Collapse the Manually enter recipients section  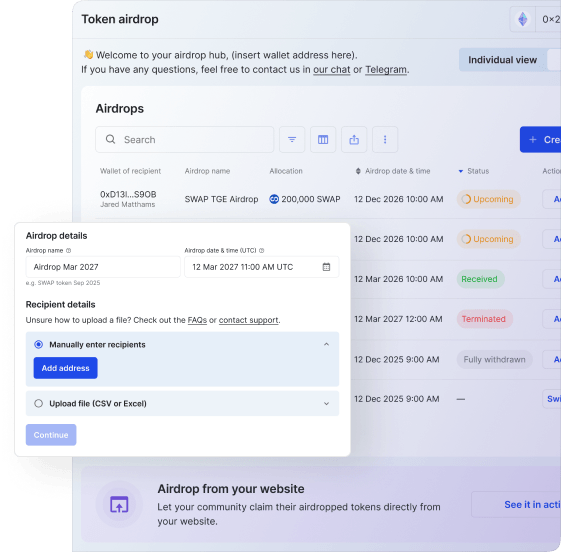tap(326, 345)
